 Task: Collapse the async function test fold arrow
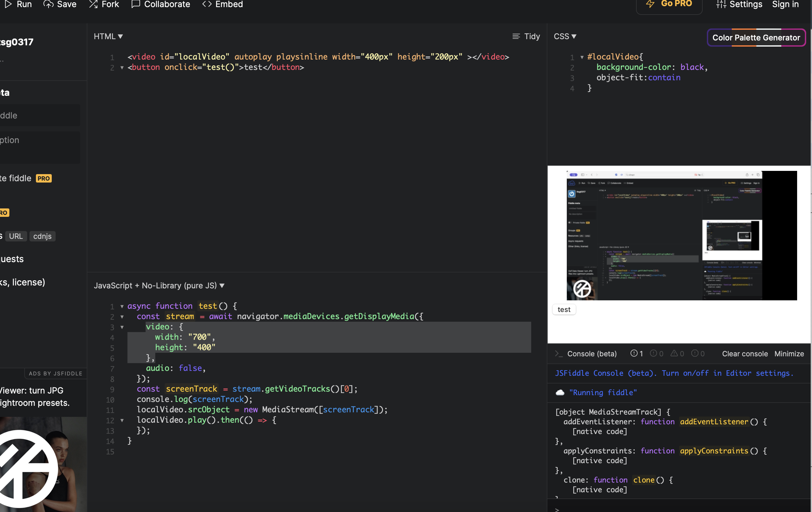tap(122, 306)
